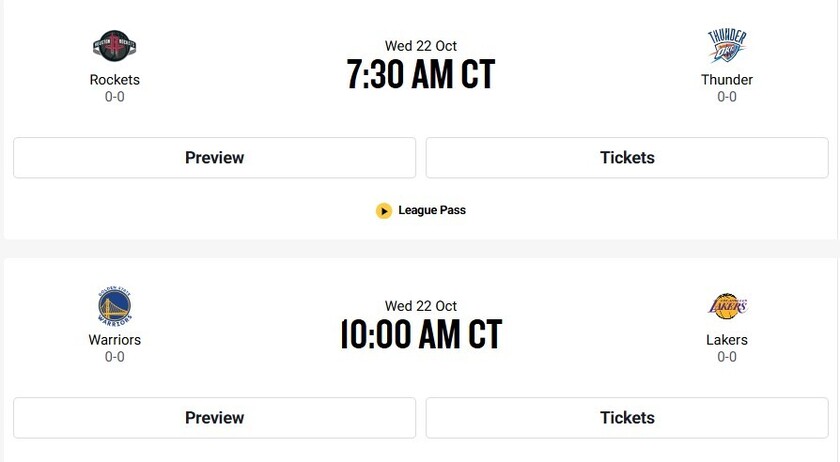Image resolution: width=840 pixels, height=462 pixels.
Task: Click the Golden State Warriors logo
Action: [x=114, y=306]
